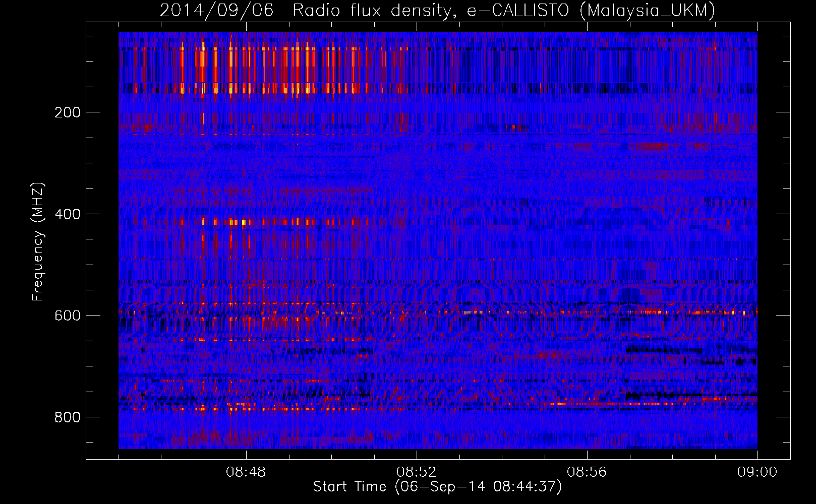Select the 200 frequency axis label
816x504 pixels.
click(67, 112)
